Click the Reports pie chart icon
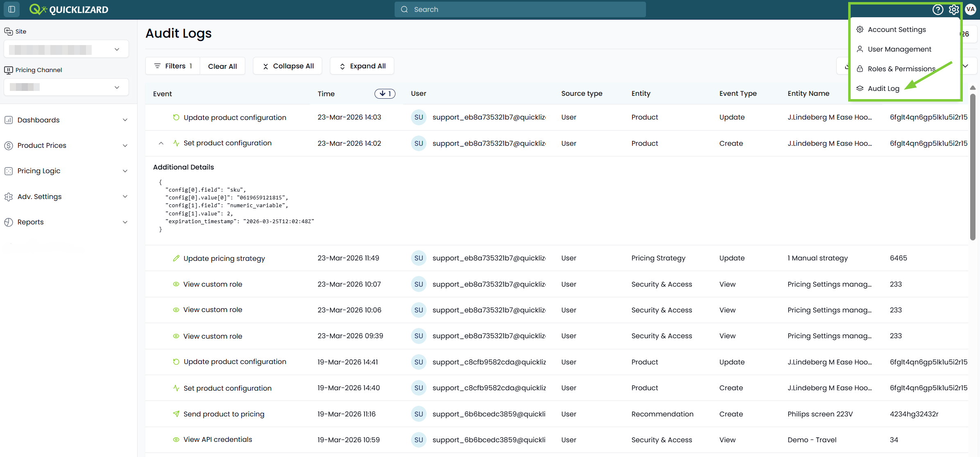Viewport: 980px width, 457px height. (9, 222)
